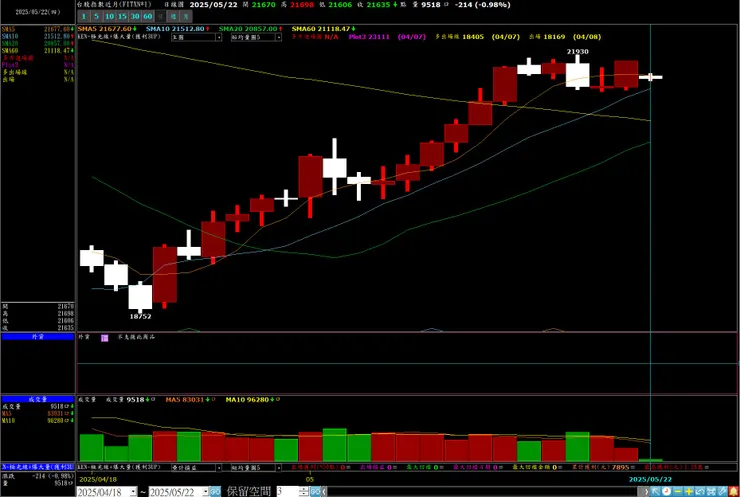The image size is (740, 497).
Task: Select the blue 外資 panel header
Action: coord(38,337)
